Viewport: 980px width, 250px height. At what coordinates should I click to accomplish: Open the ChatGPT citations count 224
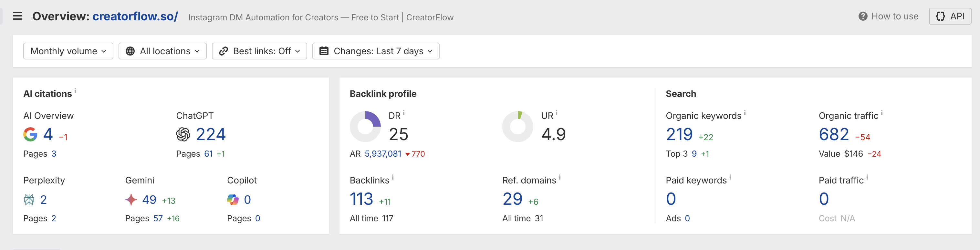[x=210, y=134]
